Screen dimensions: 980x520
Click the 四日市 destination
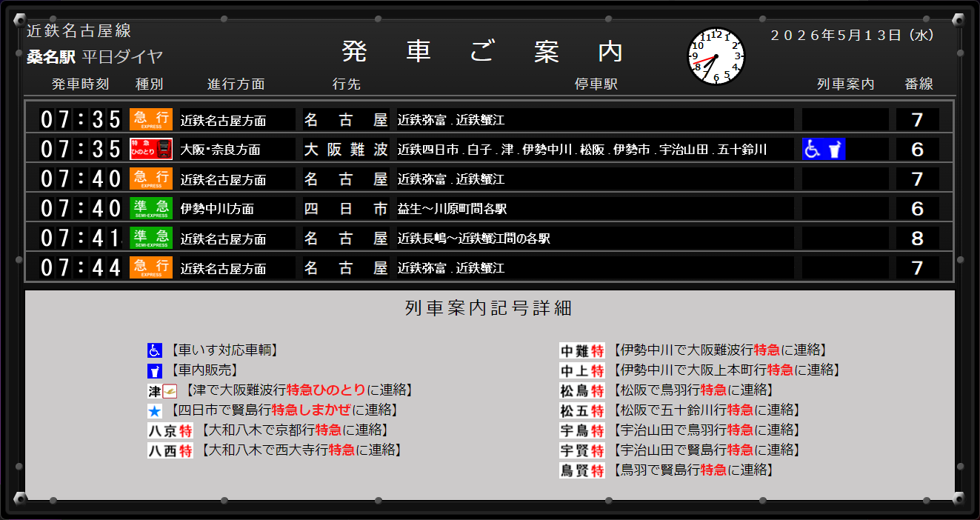coord(346,209)
